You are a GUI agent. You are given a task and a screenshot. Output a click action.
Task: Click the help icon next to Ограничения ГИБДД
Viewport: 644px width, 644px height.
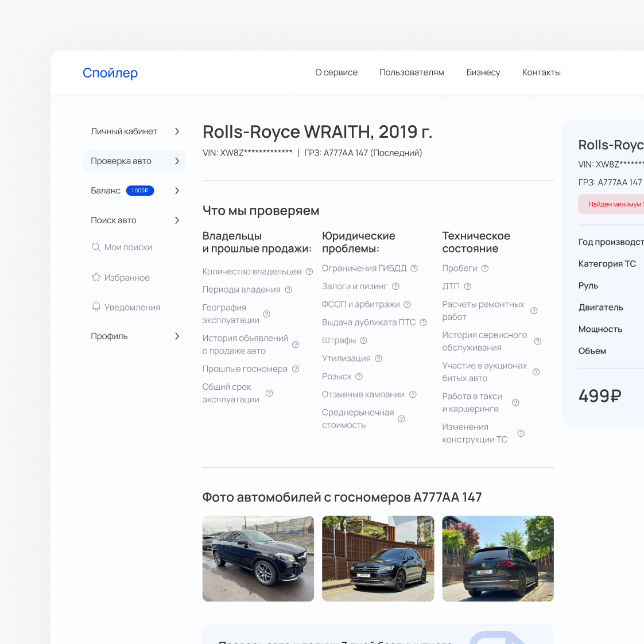[x=414, y=268]
